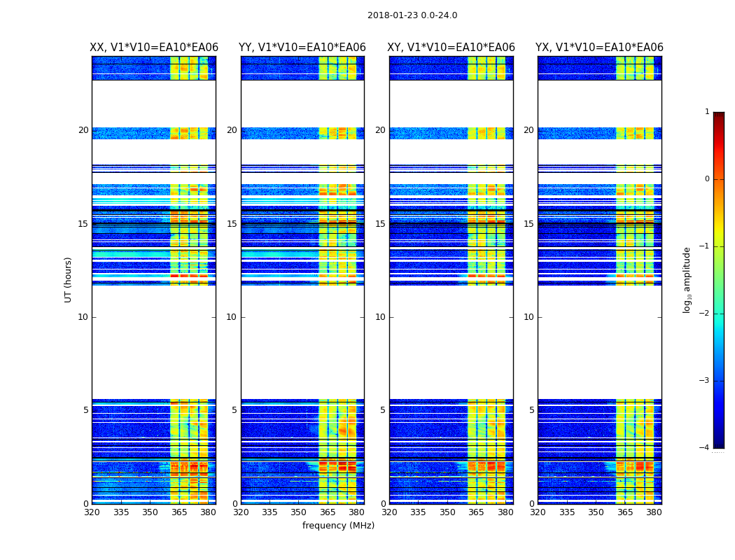Click the frequency (MHz) axis label
Screen dimensions: 735x560
pyautogui.click(x=338, y=525)
